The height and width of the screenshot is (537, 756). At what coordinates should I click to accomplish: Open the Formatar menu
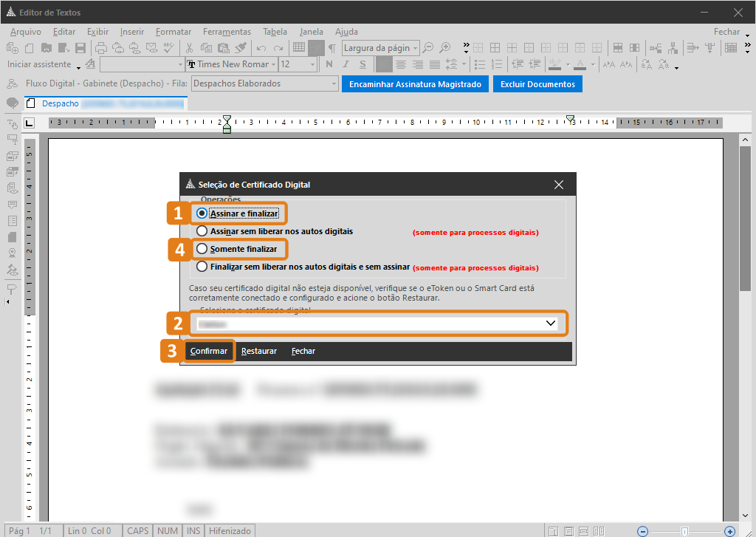tap(173, 32)
